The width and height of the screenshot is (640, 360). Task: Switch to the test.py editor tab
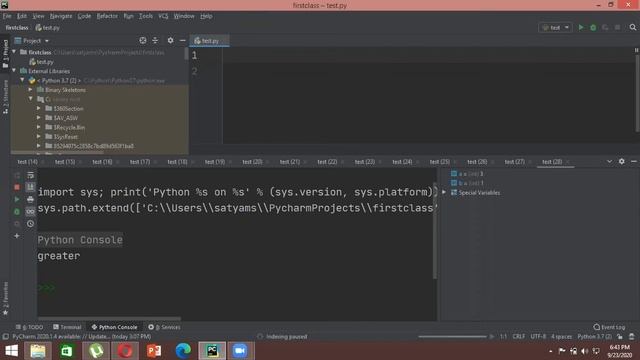(209, 40)
